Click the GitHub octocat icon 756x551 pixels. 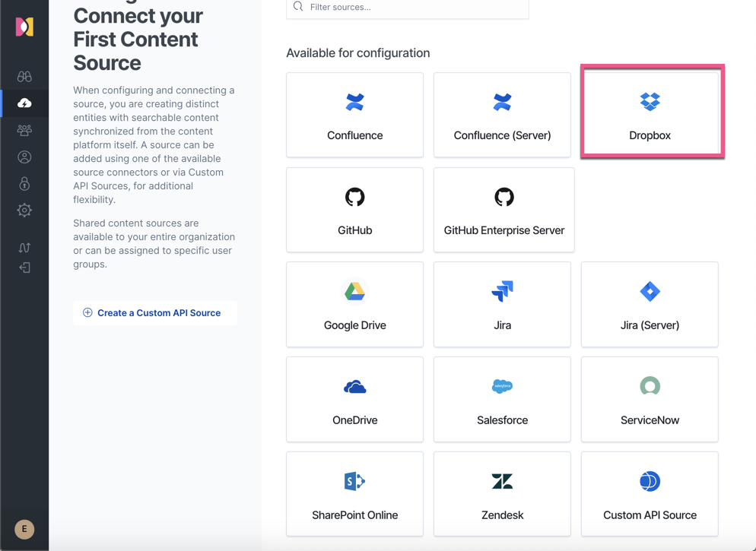click(x=355, y=197)
